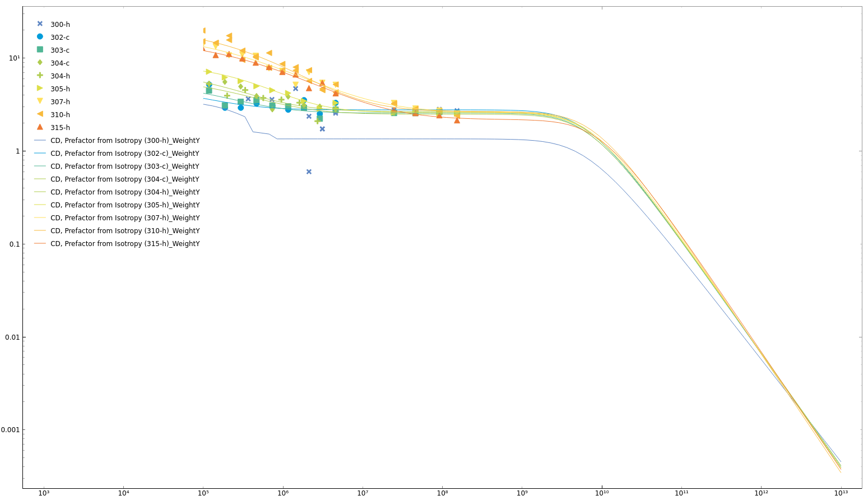The height and width of the screenshot is (500, 868).
Task: Click legend label 'CD, Prefactor from Isotropy (310-h)_WeightY'
Action: pos(124,231)
